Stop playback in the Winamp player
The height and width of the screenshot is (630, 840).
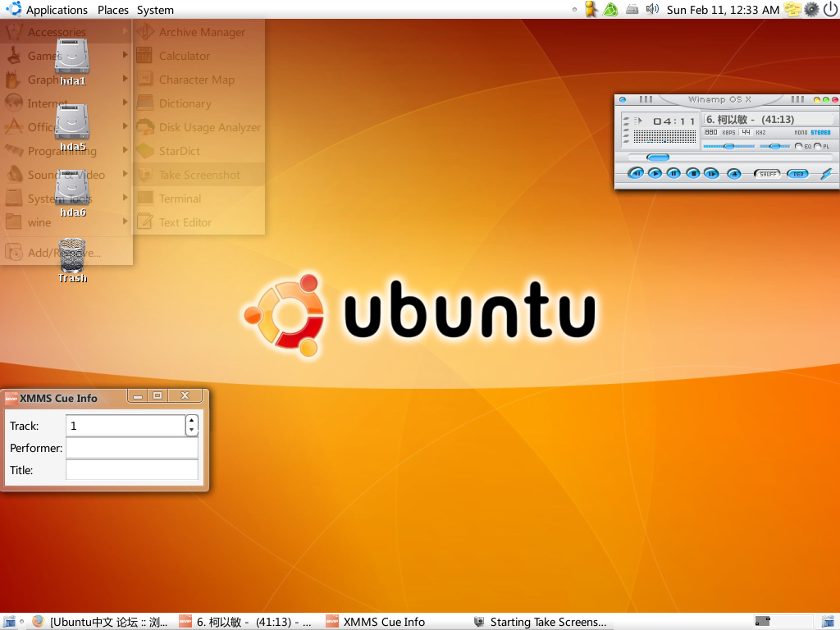point(692,174)
